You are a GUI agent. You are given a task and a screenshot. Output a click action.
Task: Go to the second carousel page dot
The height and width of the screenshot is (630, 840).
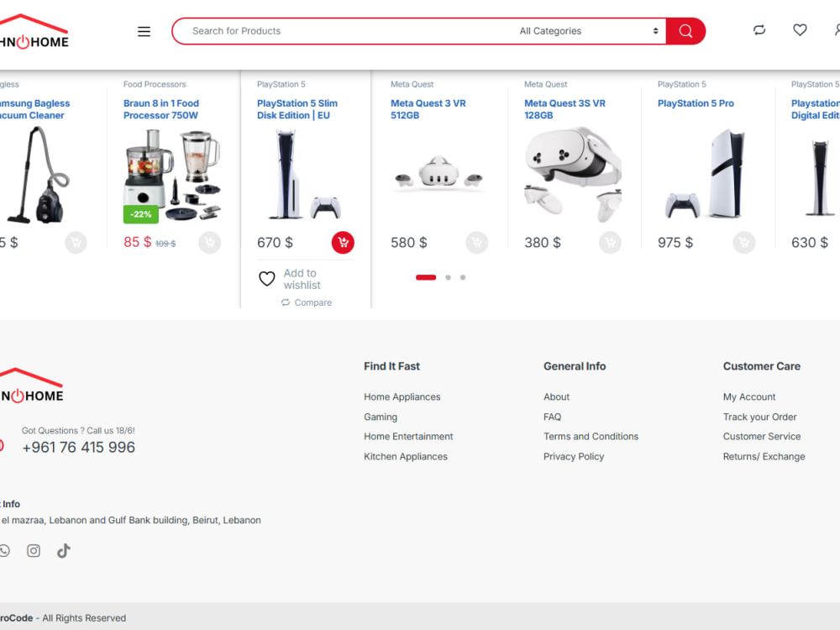(x=448, y=277)
